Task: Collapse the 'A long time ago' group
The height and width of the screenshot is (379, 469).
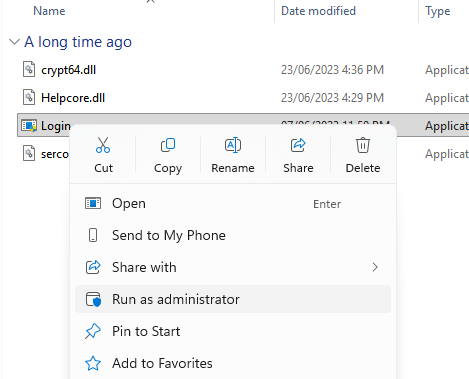Action: click(x=14, y=42)
